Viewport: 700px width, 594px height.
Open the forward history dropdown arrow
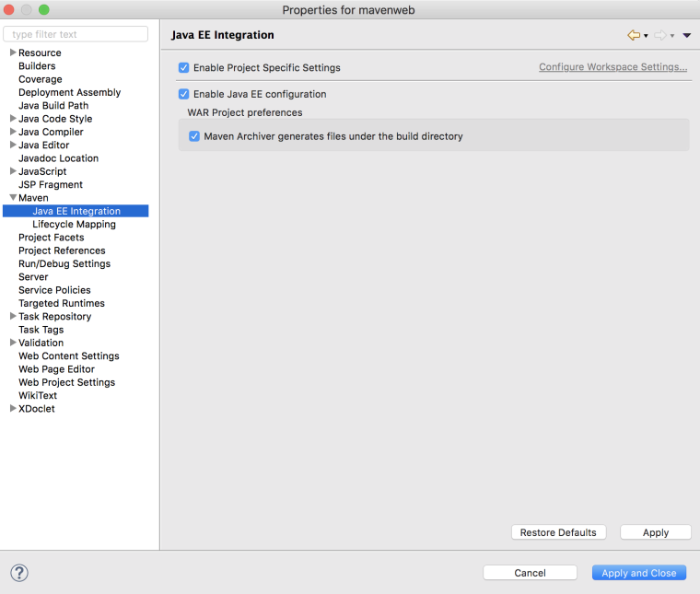point(672,36)
